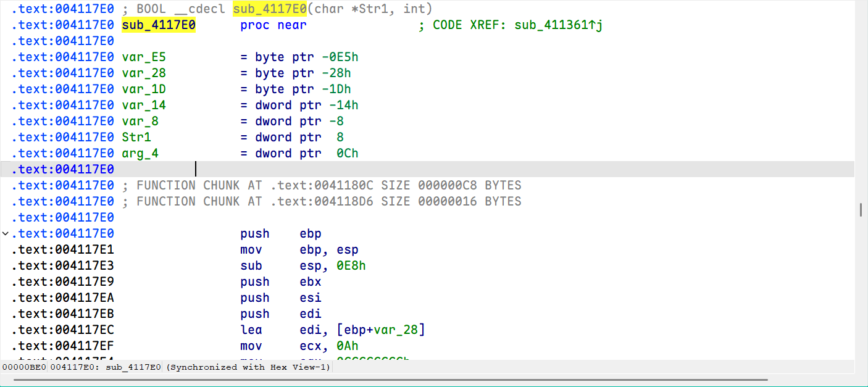Click 004117E0: sub_4117E0 in status bar

(x=105, y=367)
